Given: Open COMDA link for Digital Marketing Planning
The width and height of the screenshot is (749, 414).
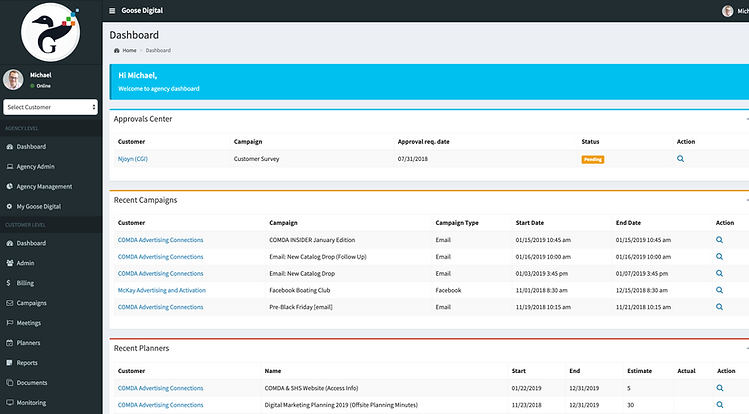Looking at the screenshot, I should pos(160,405).
